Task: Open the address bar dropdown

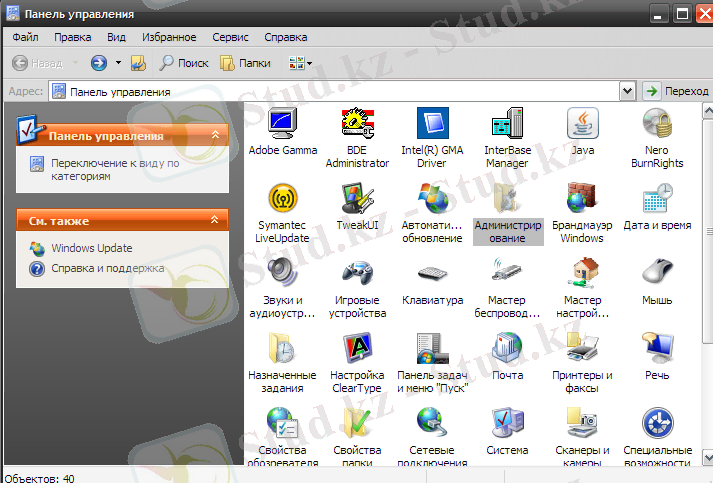Action: point(627,91)
